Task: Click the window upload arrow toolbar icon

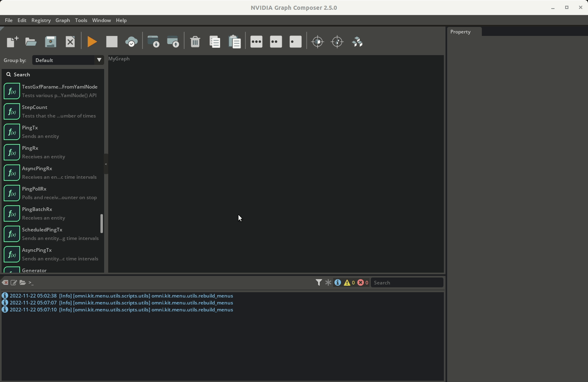Action: 173,42
